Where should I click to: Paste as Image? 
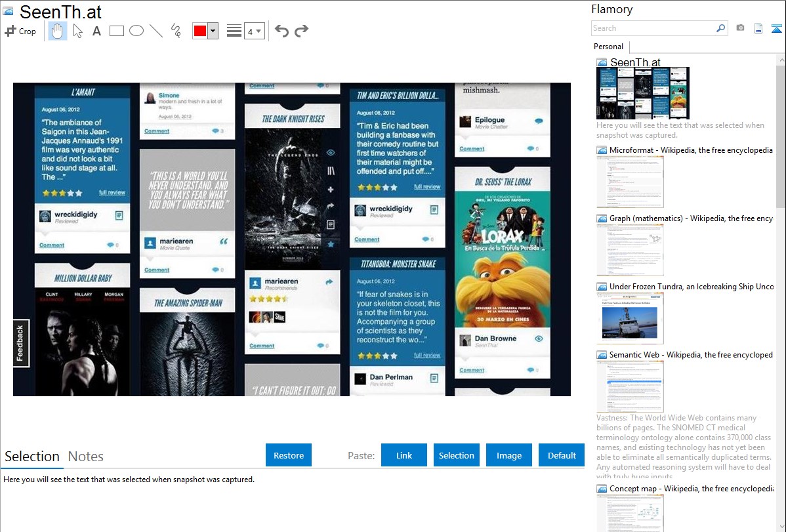pyautogui.click(x=508, y=455)
